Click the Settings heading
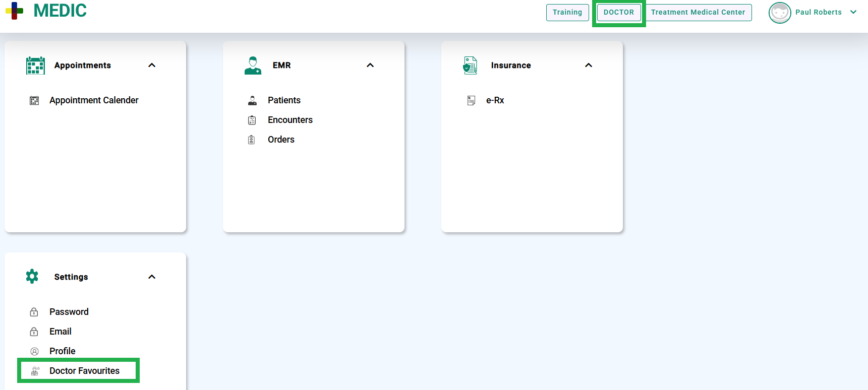The height and width of the screenshot is (390, 868). click(x=71, y=277)
